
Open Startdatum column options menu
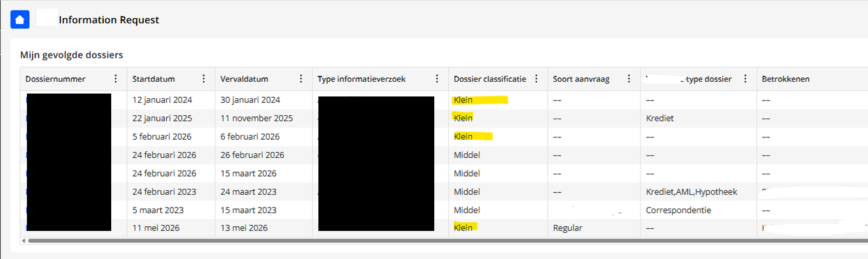click(x=203, y=79)
